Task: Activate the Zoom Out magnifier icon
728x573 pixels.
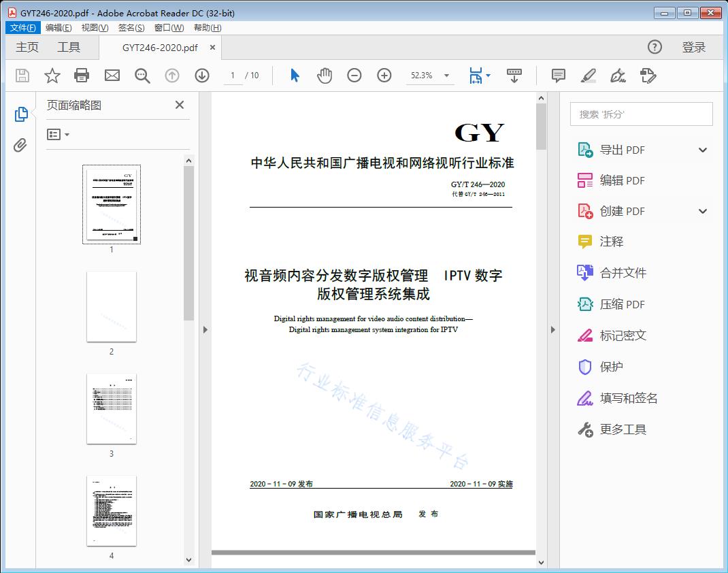Action: tap(354, 76)
